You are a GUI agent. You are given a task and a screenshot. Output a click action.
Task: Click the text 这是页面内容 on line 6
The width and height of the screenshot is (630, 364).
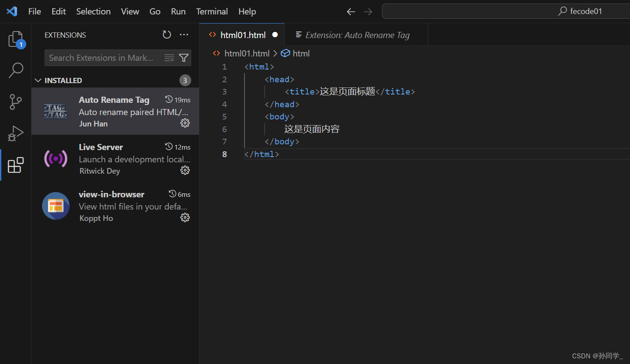click(312, 129)
